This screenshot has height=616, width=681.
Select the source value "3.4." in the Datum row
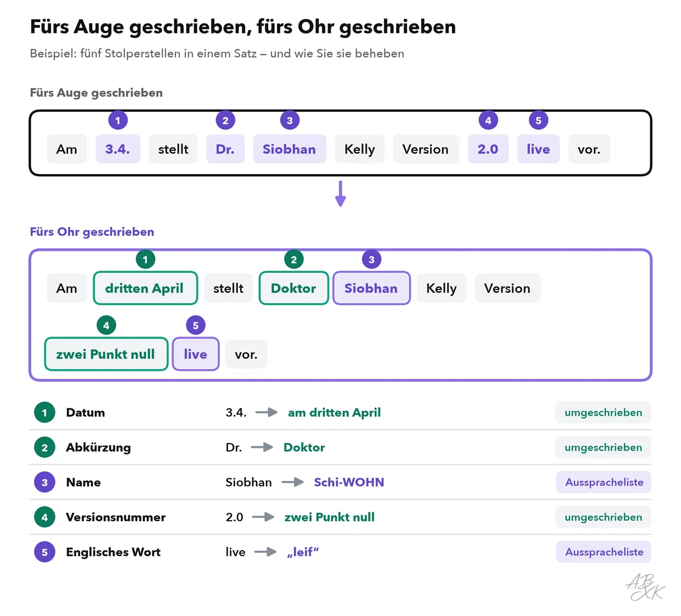pos(236,412)
